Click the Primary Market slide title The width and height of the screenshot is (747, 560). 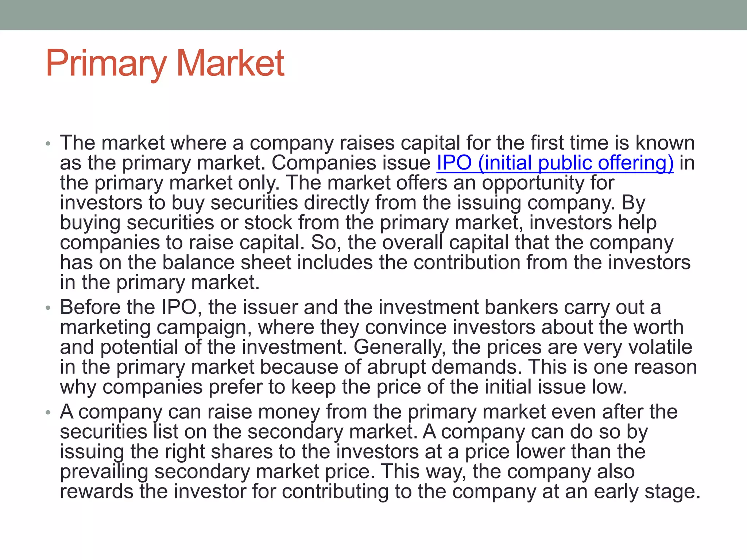click(x=165, y=64)
